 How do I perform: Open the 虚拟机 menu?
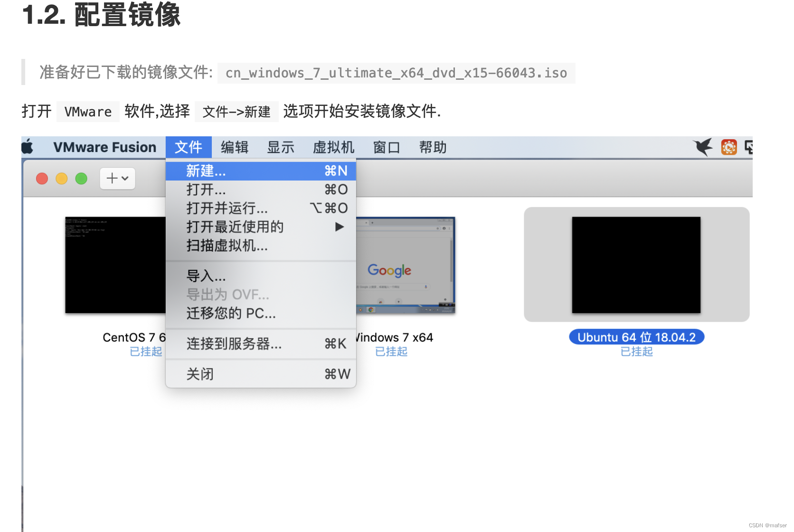(x=333, y=147)
